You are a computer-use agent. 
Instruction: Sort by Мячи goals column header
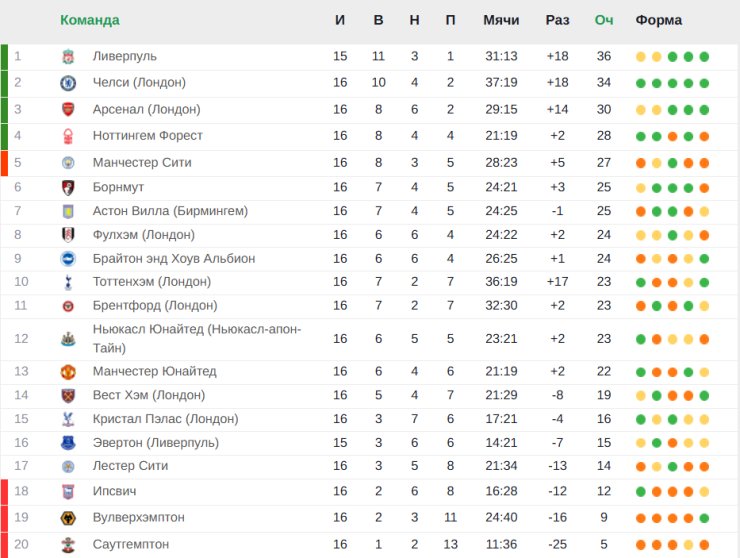tap(501, 20)
